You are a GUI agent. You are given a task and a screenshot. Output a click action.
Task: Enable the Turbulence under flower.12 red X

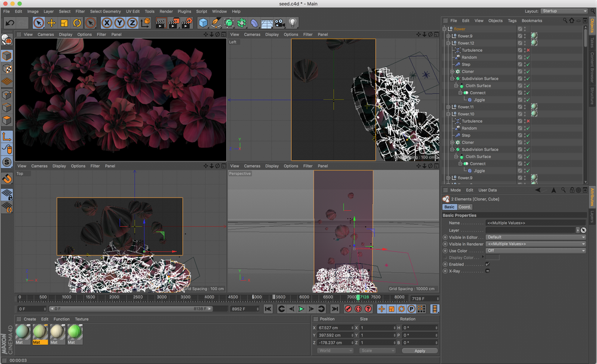coord(528,50)
